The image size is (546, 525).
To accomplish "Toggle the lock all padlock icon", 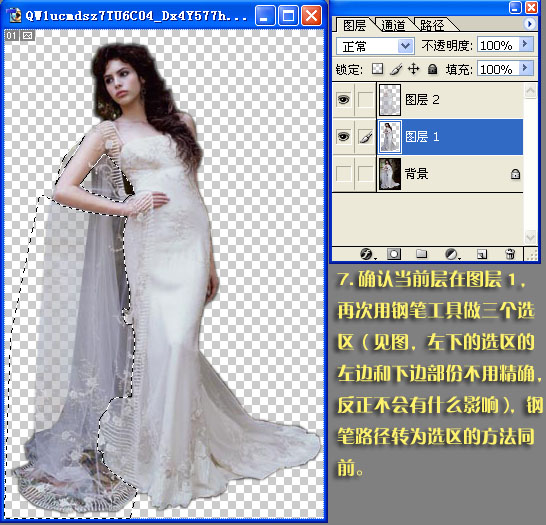I will [x=432, y=69].
